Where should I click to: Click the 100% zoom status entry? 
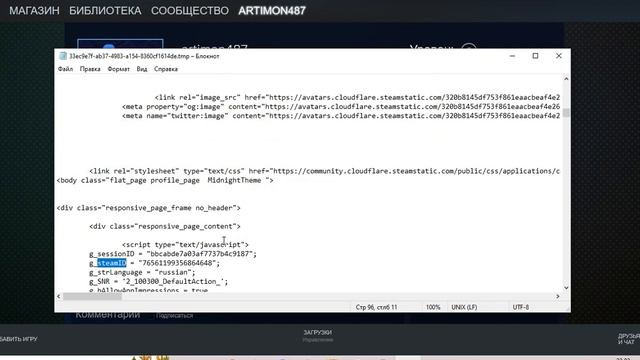(433, 307)
